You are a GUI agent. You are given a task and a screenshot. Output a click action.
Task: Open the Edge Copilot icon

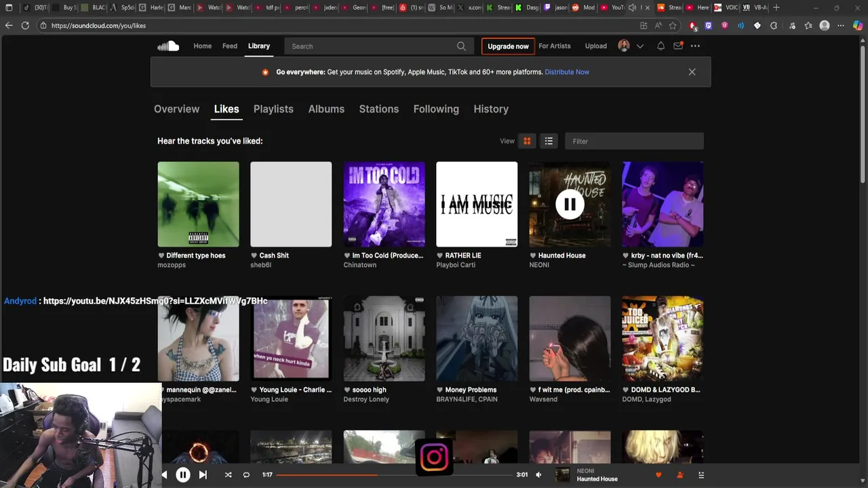click(x=859, y=25)
